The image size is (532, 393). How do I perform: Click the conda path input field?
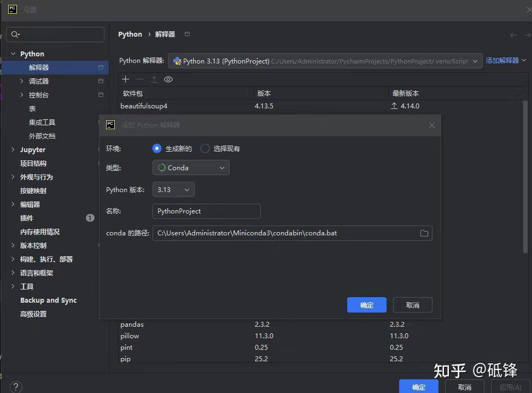coord(273,233)
